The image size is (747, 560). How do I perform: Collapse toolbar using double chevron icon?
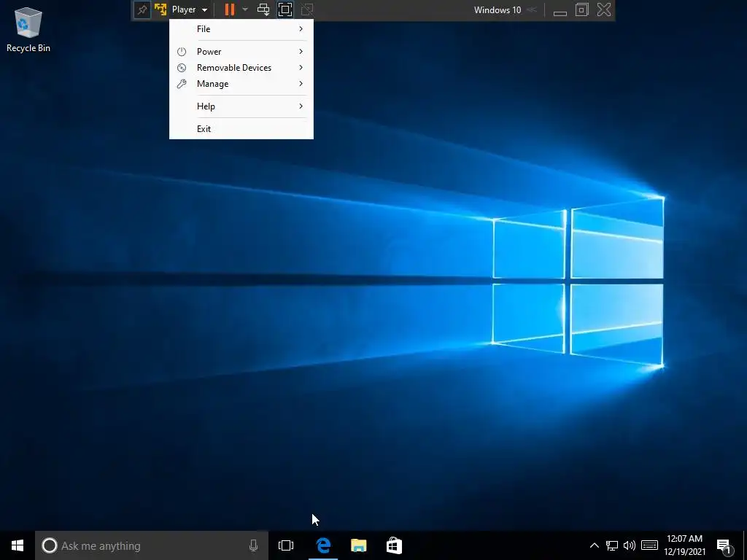(x=532, y=9)
